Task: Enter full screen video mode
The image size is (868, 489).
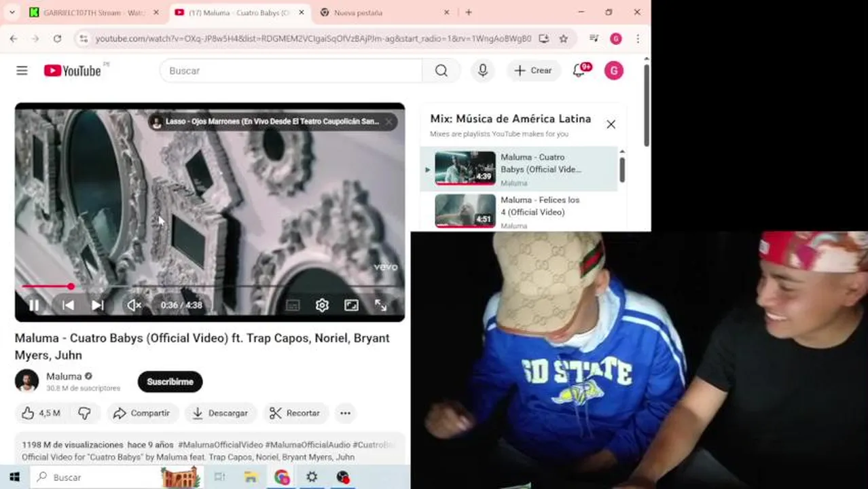Action: [380, 306]
